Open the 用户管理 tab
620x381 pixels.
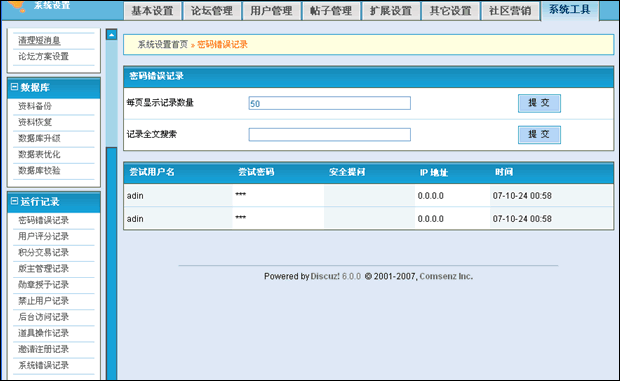271,11
